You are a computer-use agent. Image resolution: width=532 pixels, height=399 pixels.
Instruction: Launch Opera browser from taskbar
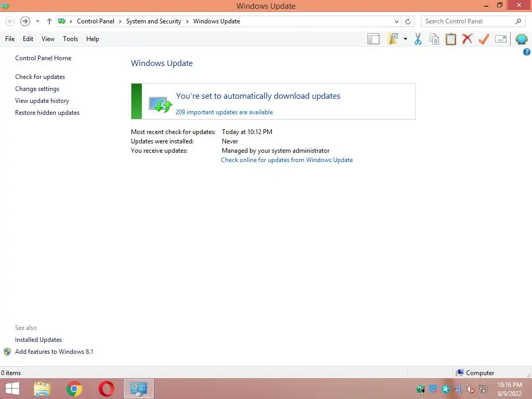coord(106,389)
